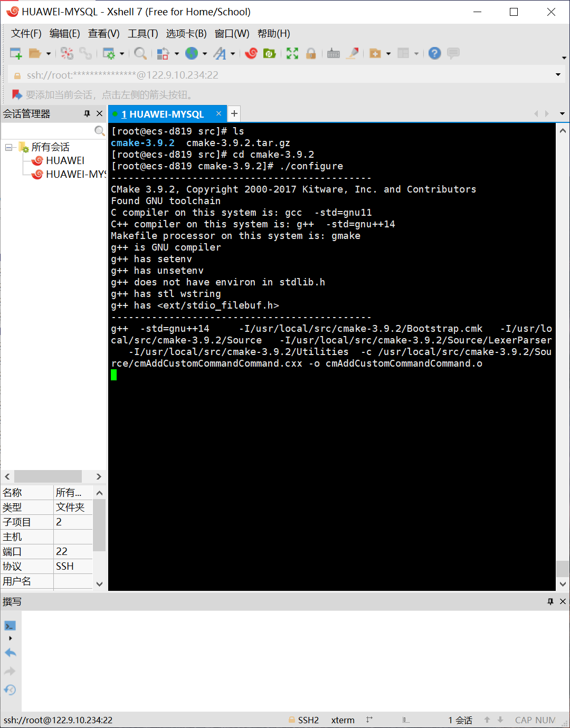Toggle full screen arrows icon
This screenshot has height=728, width=570.
292,53
